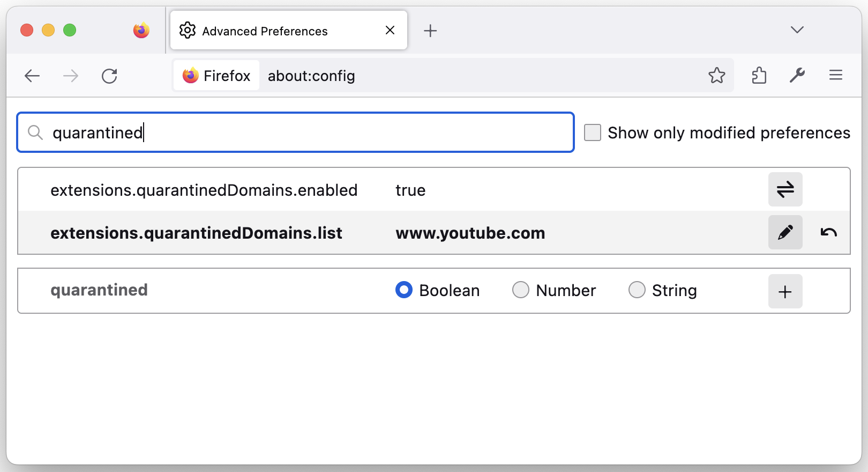The width and height of the screenshot is (868, 472).
Task: Click the quarantined search preference field
Action: [x=296, y=132]
